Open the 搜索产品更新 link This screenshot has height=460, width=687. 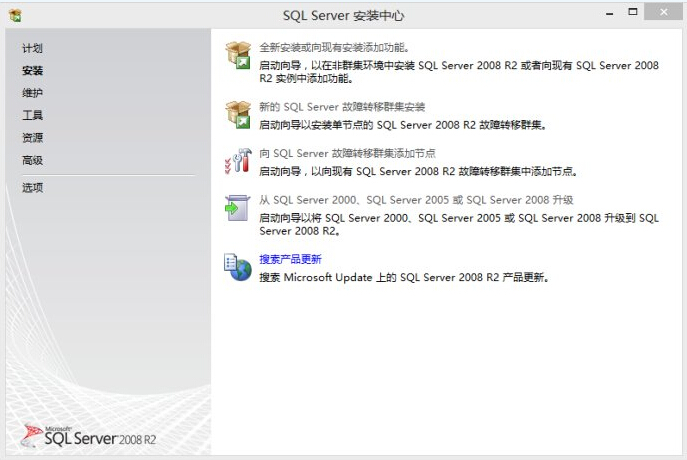point(290,259)
